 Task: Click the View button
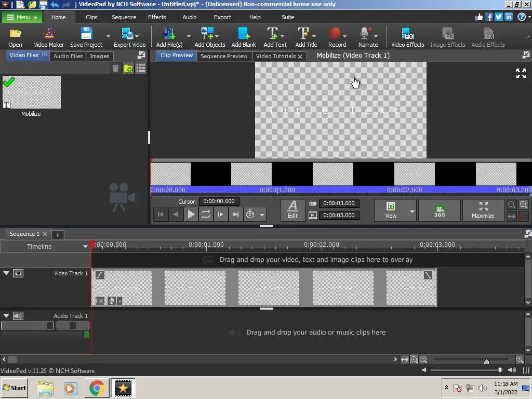[x=391, y=210]
